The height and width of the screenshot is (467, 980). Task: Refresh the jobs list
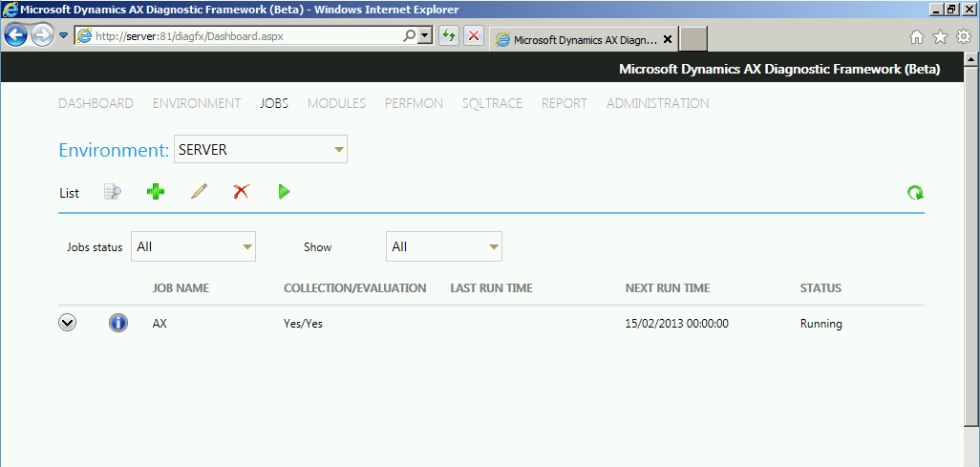pyautogui.click(x=916, y=193)
